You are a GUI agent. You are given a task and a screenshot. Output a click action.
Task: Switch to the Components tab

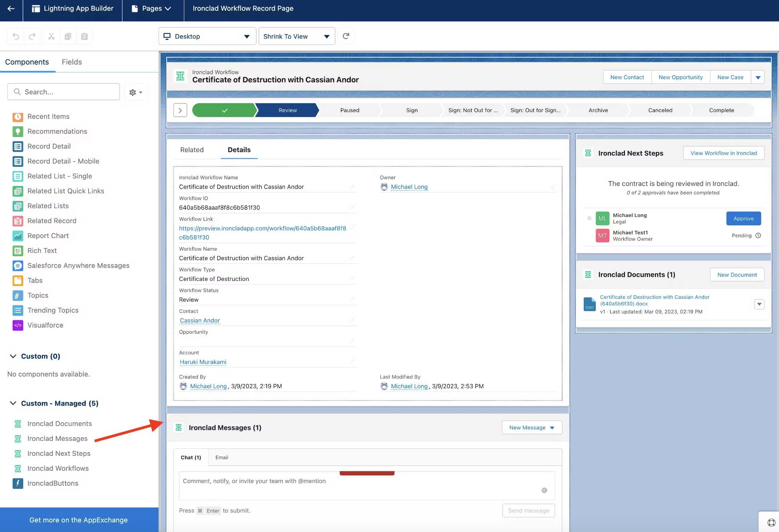click(27, 62)
